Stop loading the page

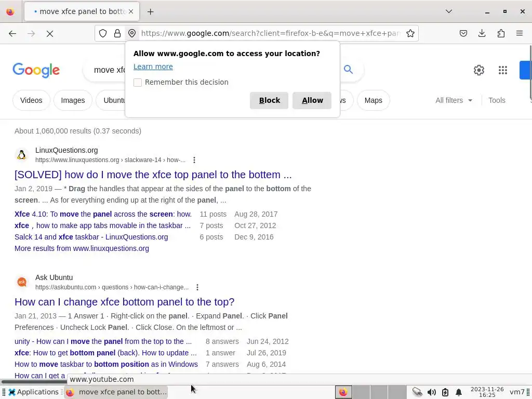point(49,33)
